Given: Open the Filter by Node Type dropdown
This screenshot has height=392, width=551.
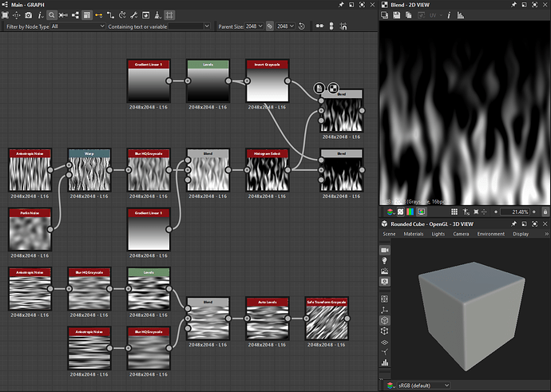Looking at the screenshot, I should (x=77, y=26).
